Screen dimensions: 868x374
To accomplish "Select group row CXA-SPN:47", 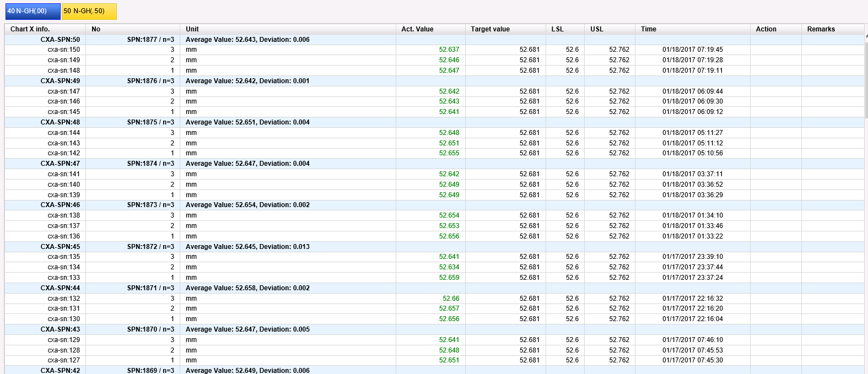I will tap(434, 164).
